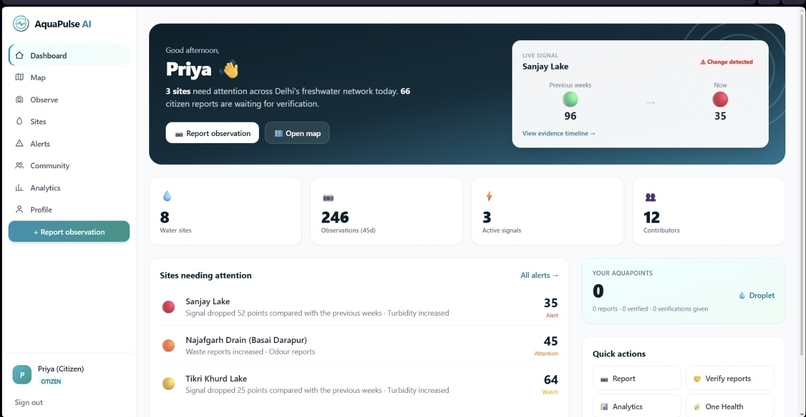The width and height of the screenshot is (806, 417).
Task: Go to Observe in the sidebar
Action: click(x=69, y=100)
